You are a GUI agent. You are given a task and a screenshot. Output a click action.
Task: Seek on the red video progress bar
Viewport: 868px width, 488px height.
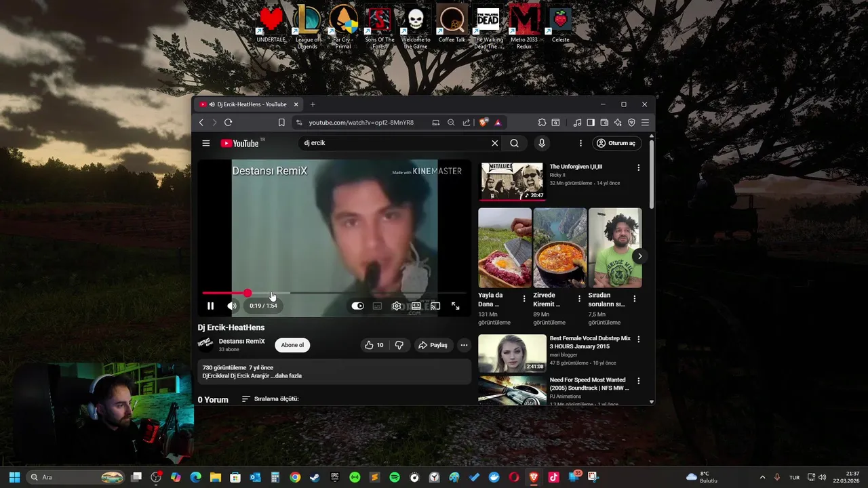point(334,293)
